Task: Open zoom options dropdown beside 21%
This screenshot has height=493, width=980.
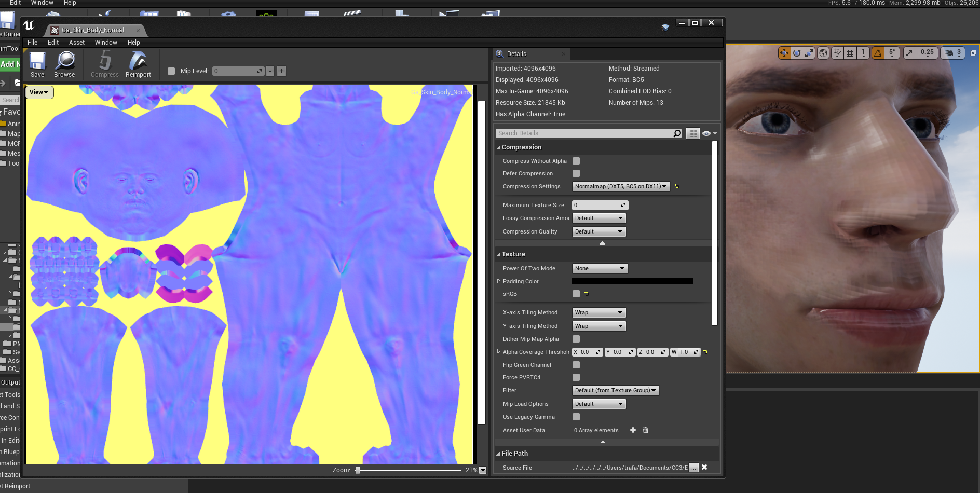Action: coord(483,470)
